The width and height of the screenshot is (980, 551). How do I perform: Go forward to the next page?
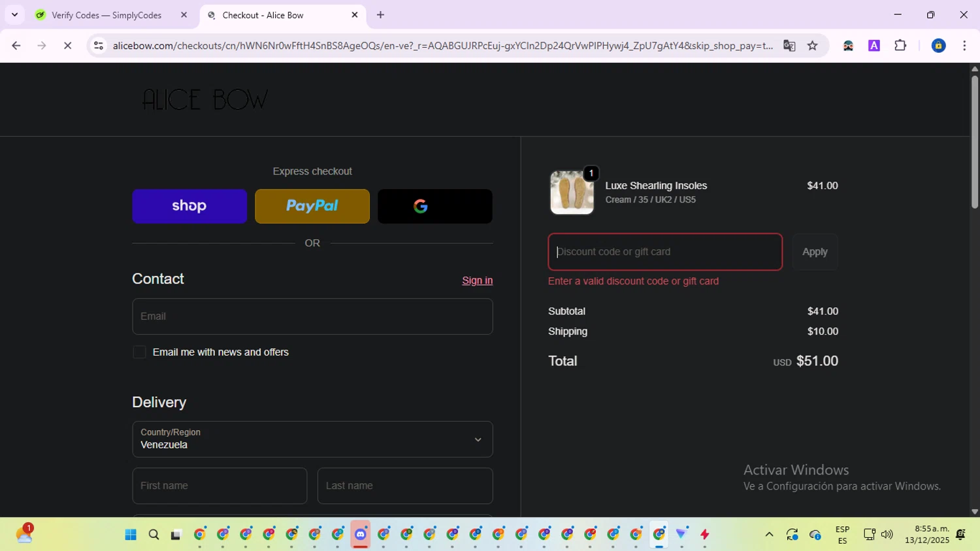click(42, 46)
